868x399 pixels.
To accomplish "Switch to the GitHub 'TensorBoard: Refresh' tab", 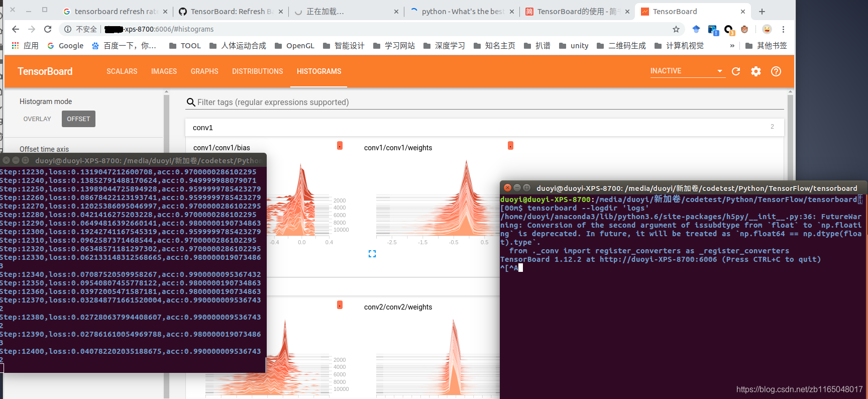I will [231, 11].
